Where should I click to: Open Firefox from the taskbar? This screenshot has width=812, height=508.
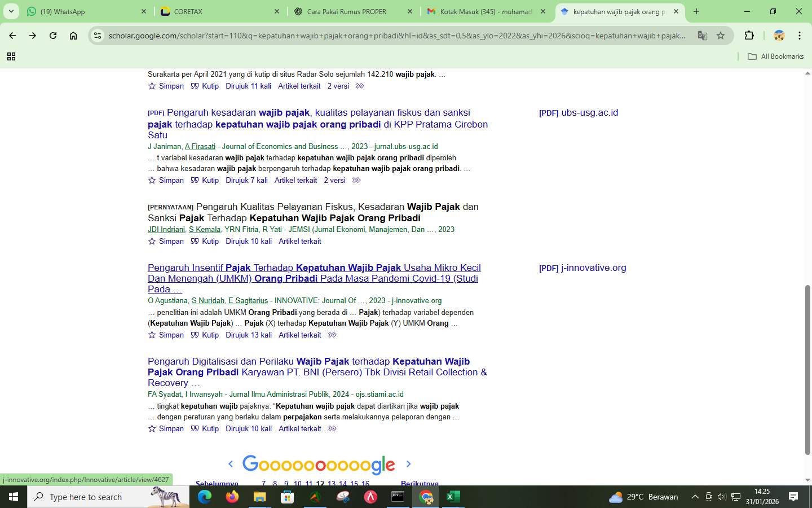231,497
